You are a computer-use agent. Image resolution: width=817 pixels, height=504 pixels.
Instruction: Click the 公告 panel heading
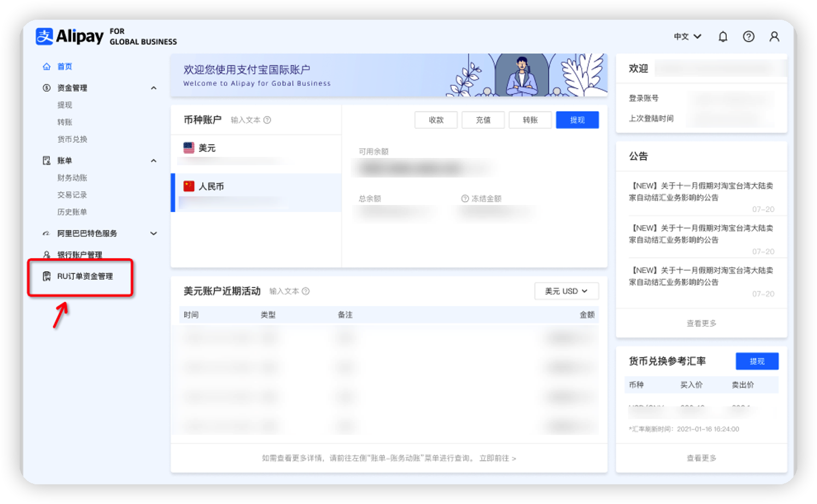[638, 156]
